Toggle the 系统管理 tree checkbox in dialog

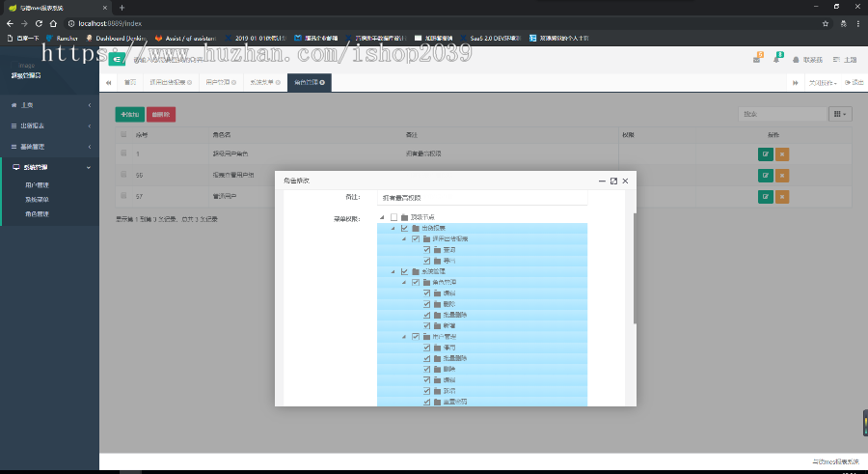click(404, 271)
